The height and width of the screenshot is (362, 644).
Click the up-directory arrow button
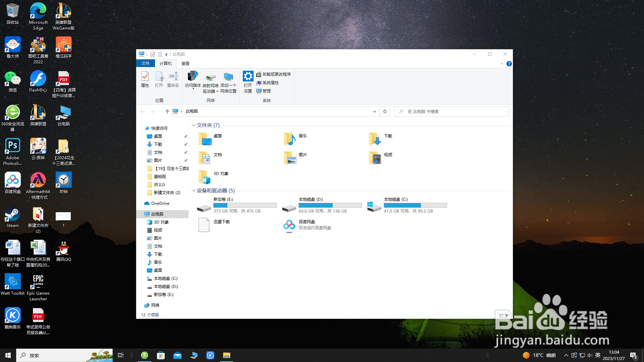pyautogui.click(x=167, y=112)
